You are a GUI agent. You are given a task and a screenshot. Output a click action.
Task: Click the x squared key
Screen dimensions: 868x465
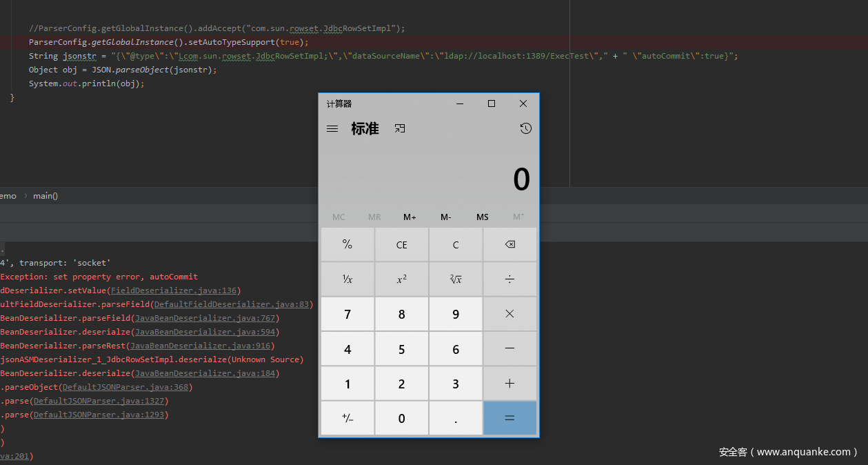click(401, 279)
